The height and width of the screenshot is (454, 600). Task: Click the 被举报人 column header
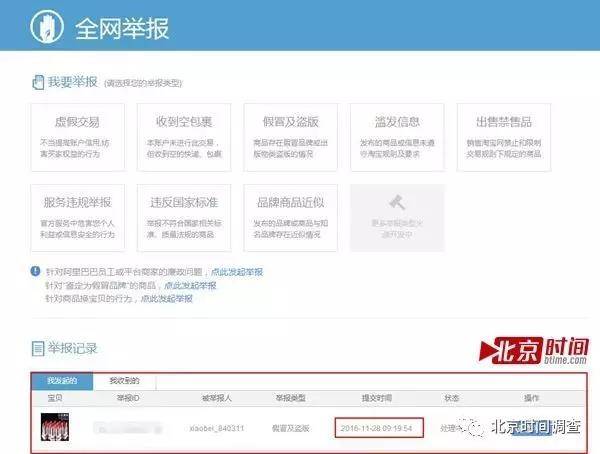click(217, 398)
